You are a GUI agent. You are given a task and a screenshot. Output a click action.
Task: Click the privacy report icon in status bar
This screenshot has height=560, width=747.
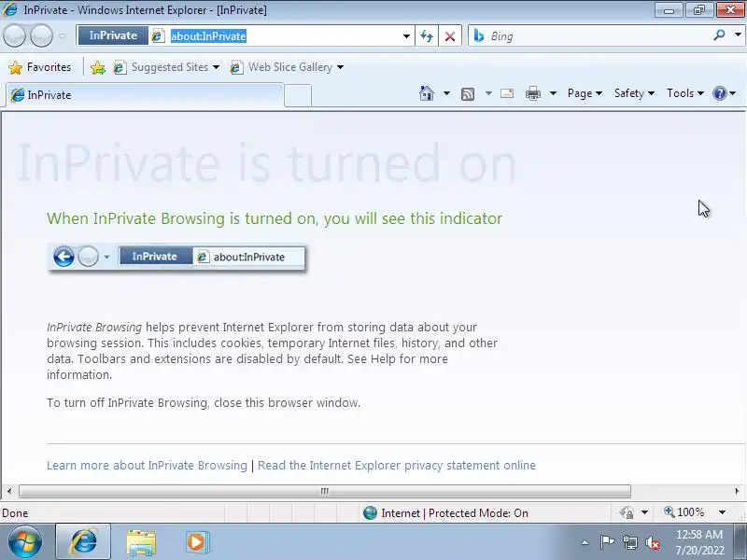tap(627, 512)
